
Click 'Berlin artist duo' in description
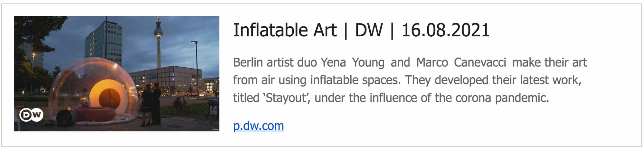275,62
